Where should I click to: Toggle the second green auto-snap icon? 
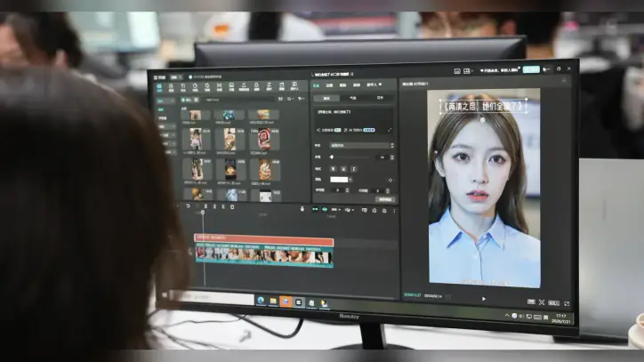325,210
